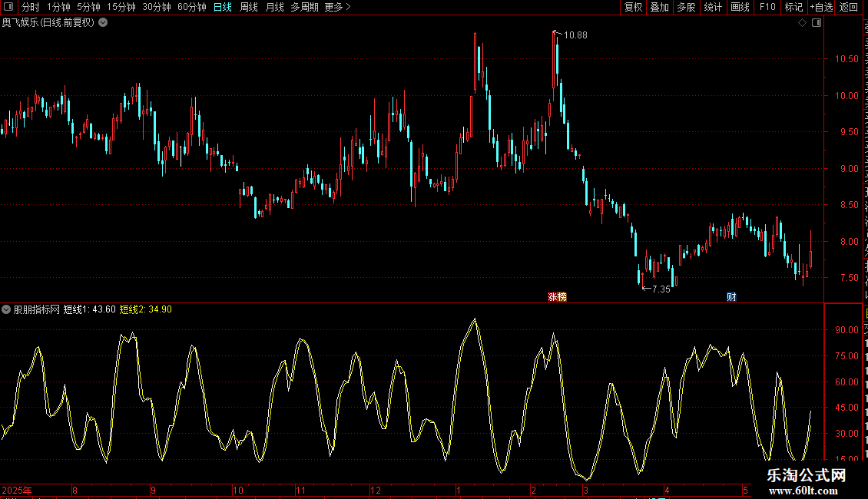868x499 pixels.
Task: Click the 标记 mark button
Action: [793, 7]
